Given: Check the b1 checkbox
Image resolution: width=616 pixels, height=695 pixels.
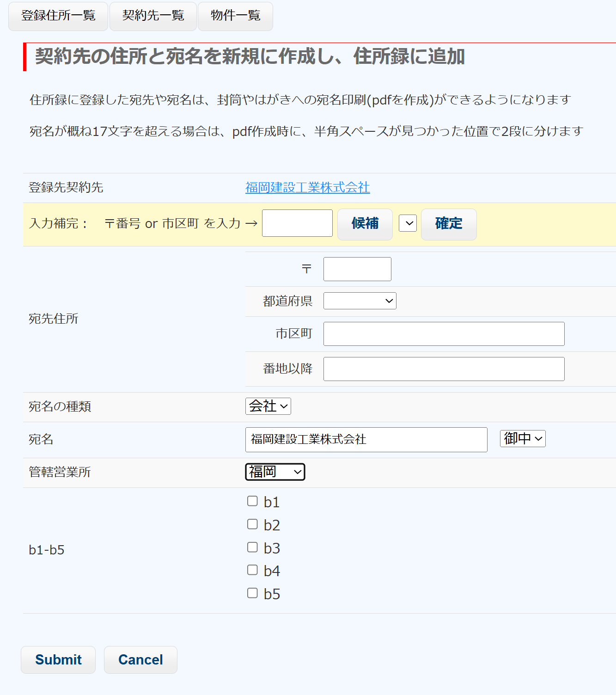Looking at the screenshot, I should (x=252, y=501).
